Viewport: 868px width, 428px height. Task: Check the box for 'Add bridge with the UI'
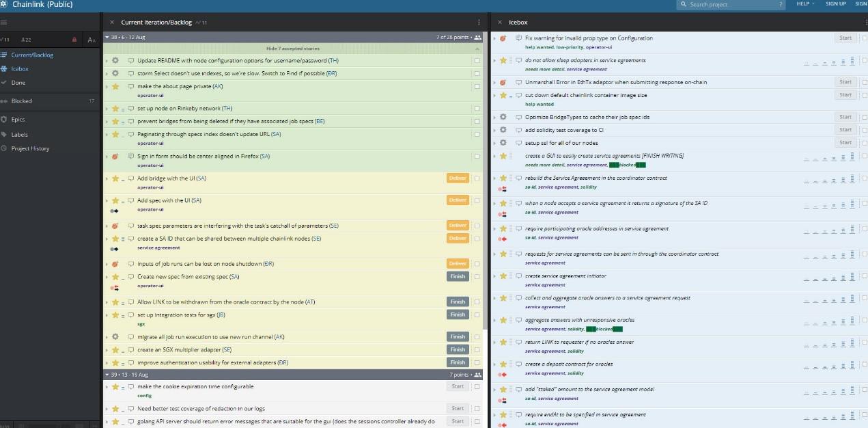[477, 178]
